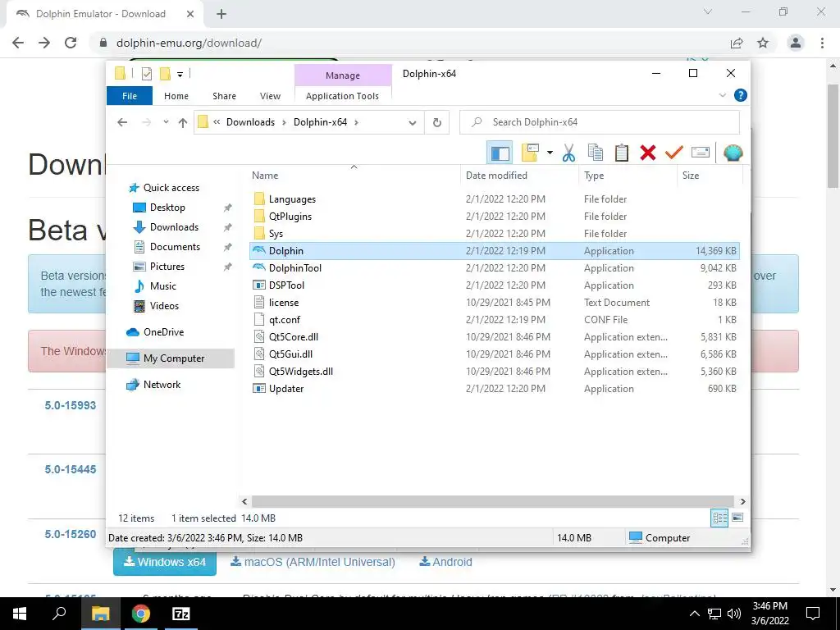Open Videos in navigation pane
Screen dimensions: 840x630
click(x=164, y=306)
